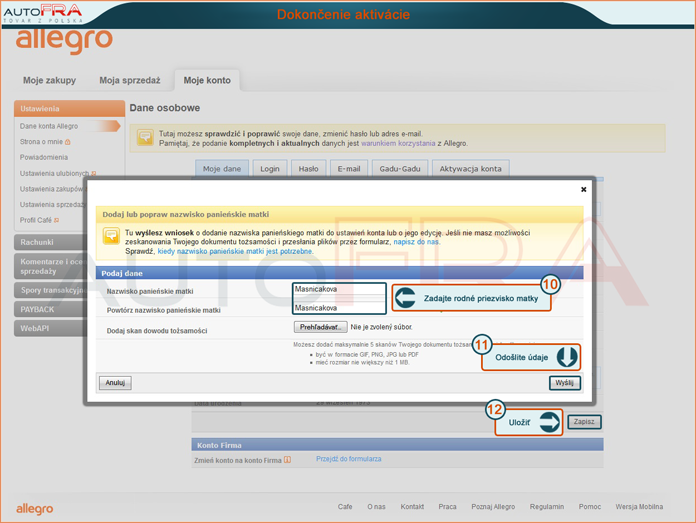
Task: Click the info speech-bubble icon in Dane osobowe notice
Action: tap(145, 138)
